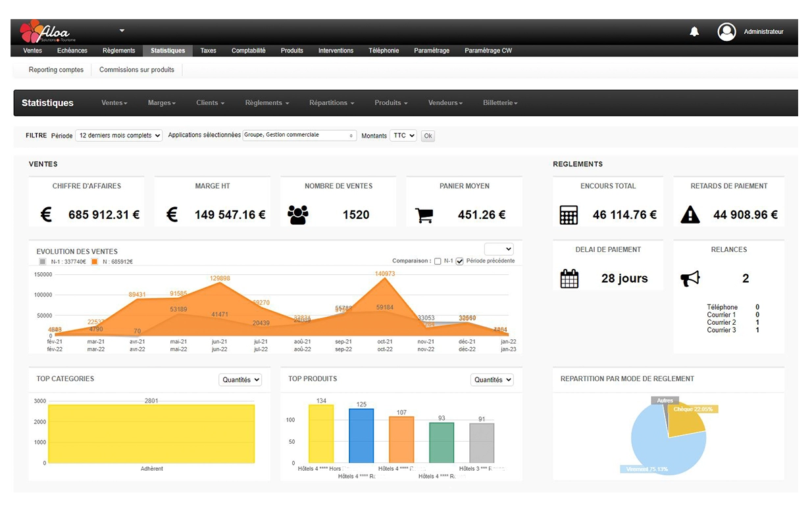Click the people icon in Nombre de Ventes
812x526 pixels.
click(x=298, y=215)
